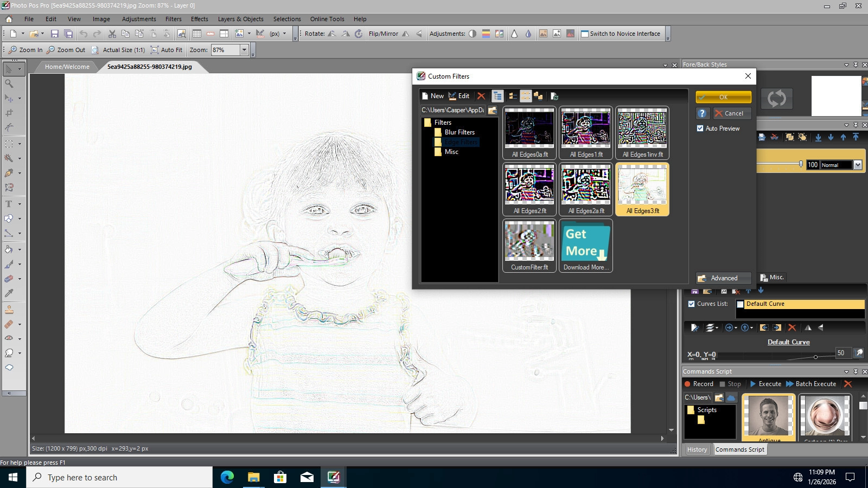Click the opacity slider handle

pyautogui.click(x=801, y=164)
